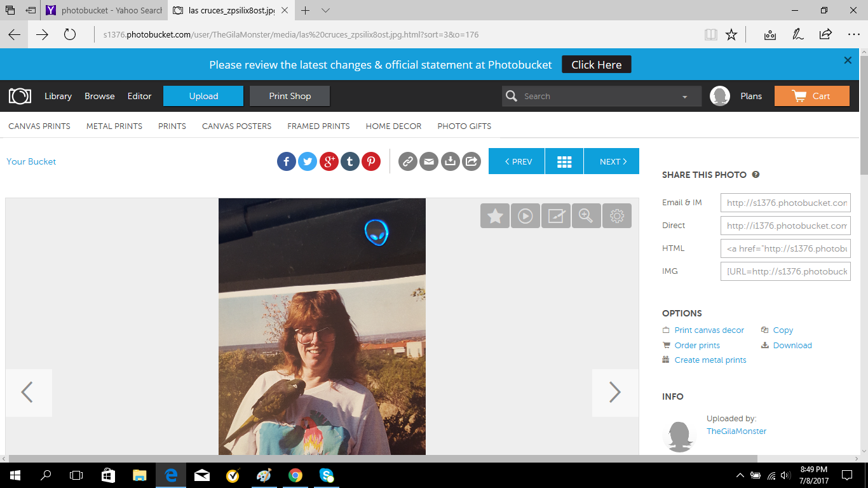Expand the search box dropdown arrow

tap(685, 97)
